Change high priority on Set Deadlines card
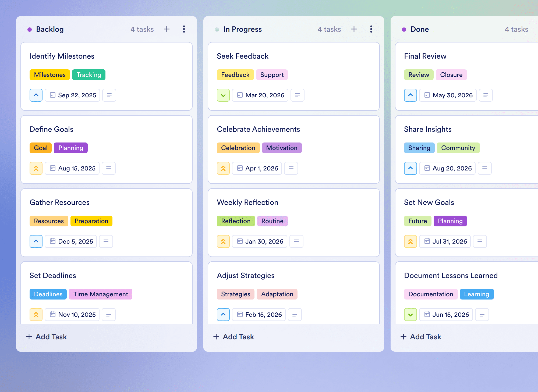The width and height of the screenshot is (538, 392). click(36, 315)
